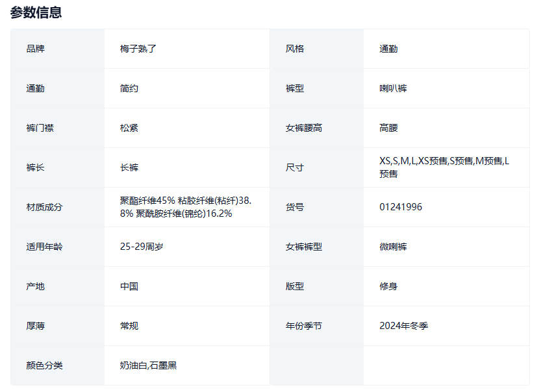Click the 微喇裤 value

pos(393,247)
